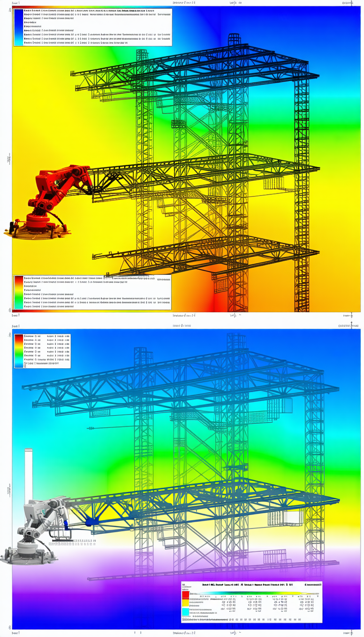The height and width of the screenshot is (637, 364).
Task: Click the rainbow color scale in the bottom view's legend
Action: [18, 351]
